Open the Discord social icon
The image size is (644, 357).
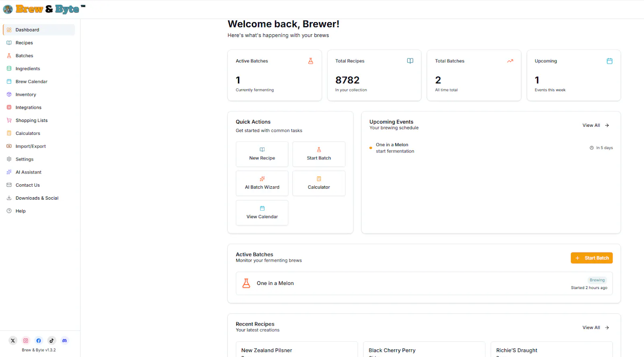click(x=64, y=340)
